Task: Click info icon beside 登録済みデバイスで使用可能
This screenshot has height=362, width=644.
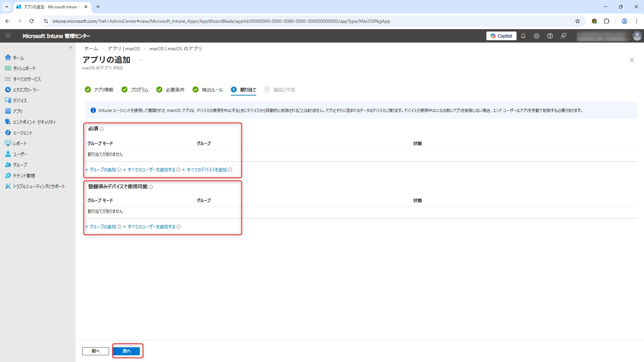Action: pos(151,187)
